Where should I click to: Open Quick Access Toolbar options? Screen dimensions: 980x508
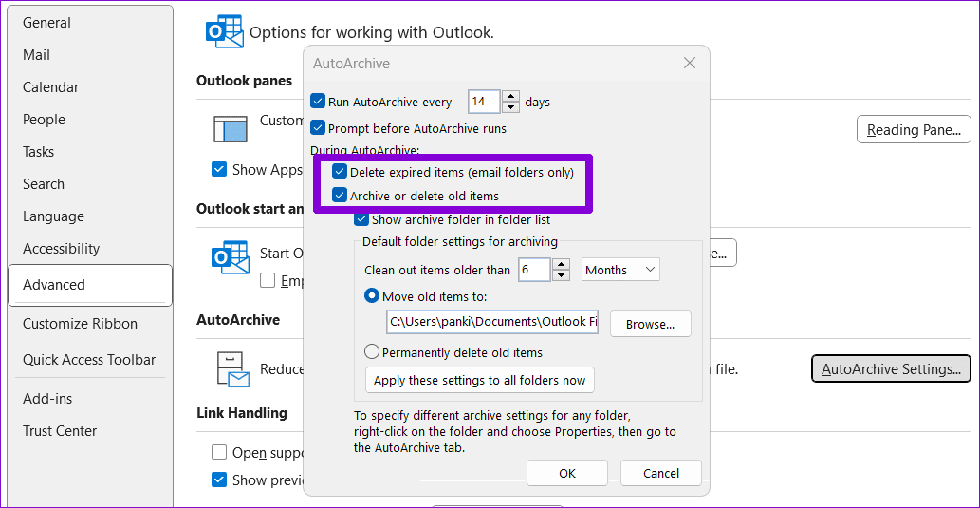91,360
